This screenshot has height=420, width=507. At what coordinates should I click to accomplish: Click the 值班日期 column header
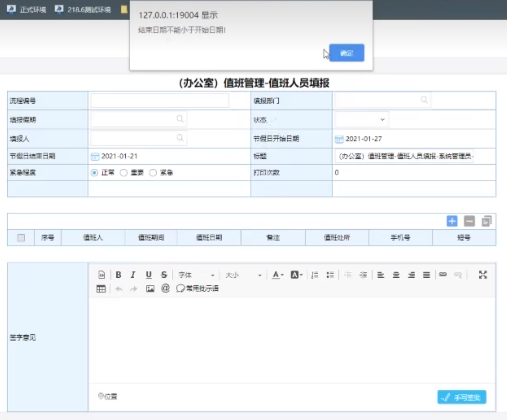tap(209, 238)
